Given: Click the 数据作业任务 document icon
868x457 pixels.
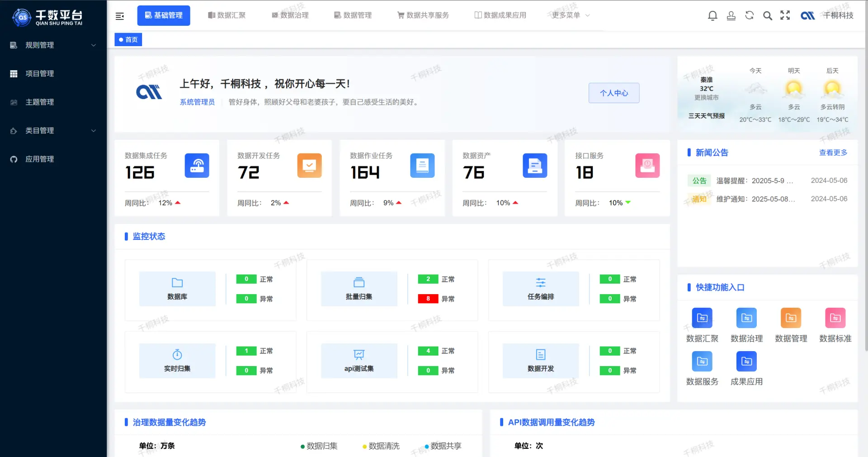Looking at the screenshot, I should (x=422, y=166).
